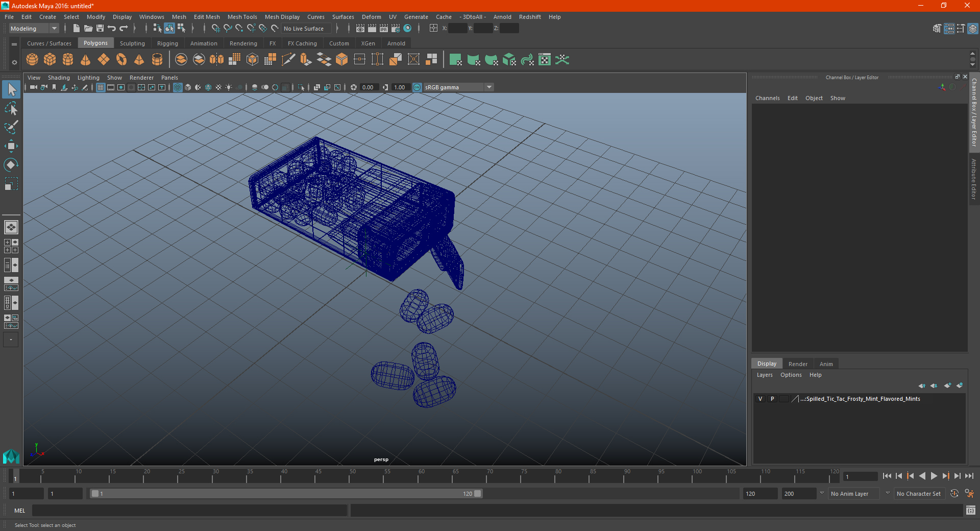Click Options menu in Layer Editor
The image size is (980, 531).
[x=791, y=375]
